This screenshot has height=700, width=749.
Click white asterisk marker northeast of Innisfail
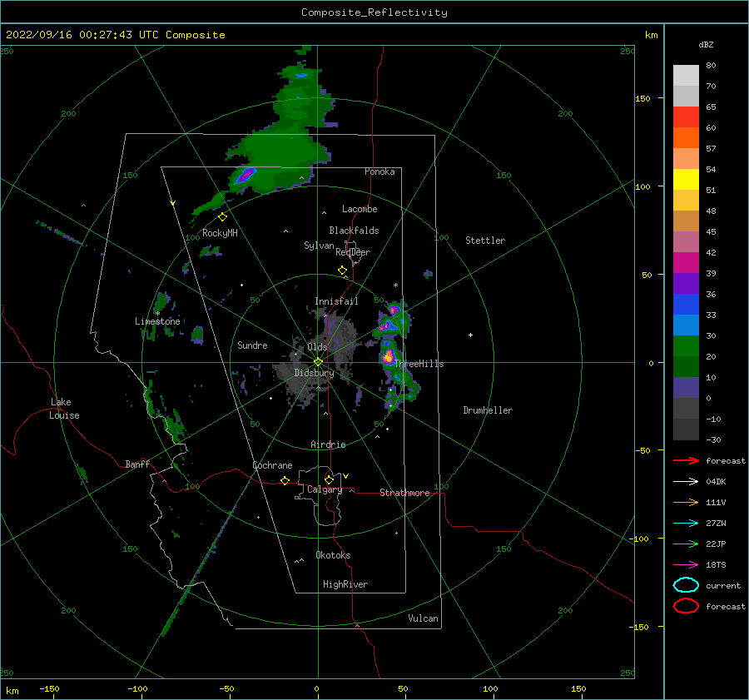[x=395, y=285]
